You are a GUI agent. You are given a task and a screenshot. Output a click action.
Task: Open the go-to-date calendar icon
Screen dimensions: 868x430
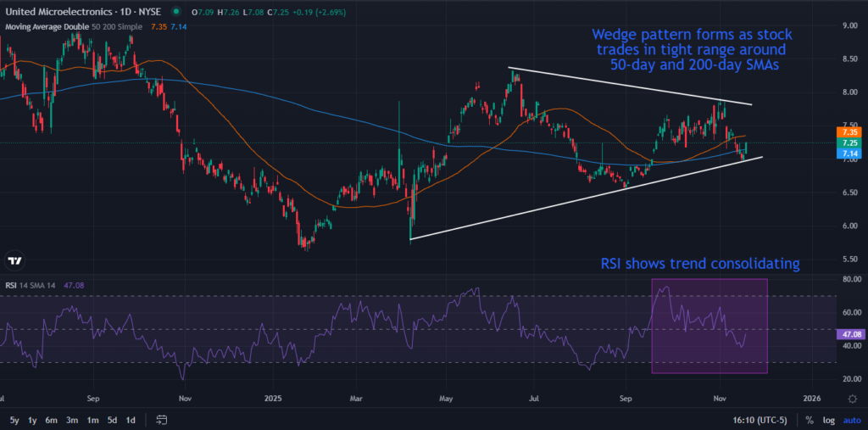(161, 420)
